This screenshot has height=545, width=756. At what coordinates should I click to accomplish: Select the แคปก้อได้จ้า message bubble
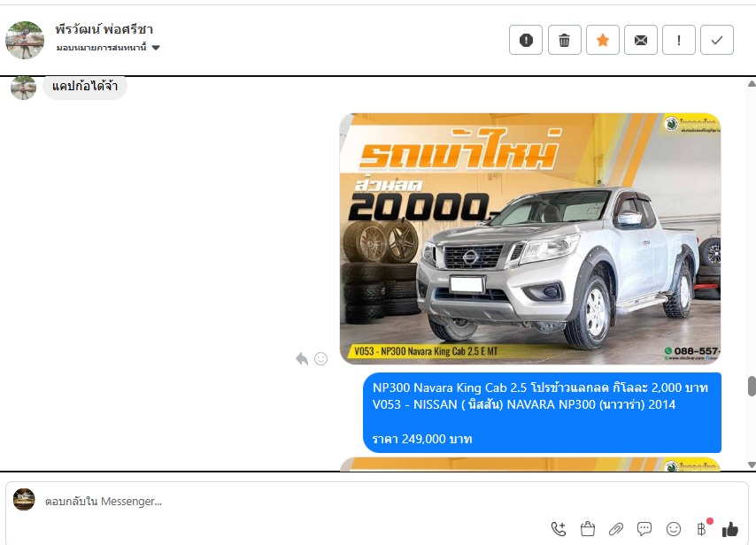tap(85, 87)
